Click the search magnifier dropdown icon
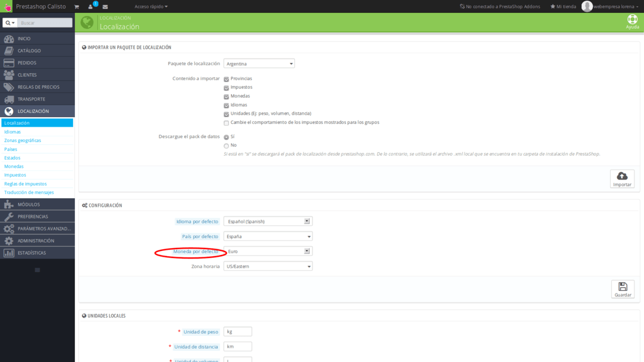 [10, 23]
